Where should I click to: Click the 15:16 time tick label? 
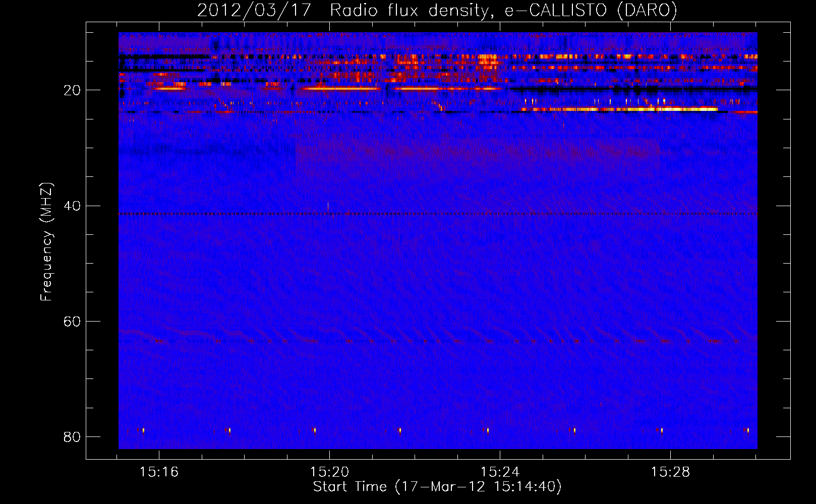click(159, 472)
